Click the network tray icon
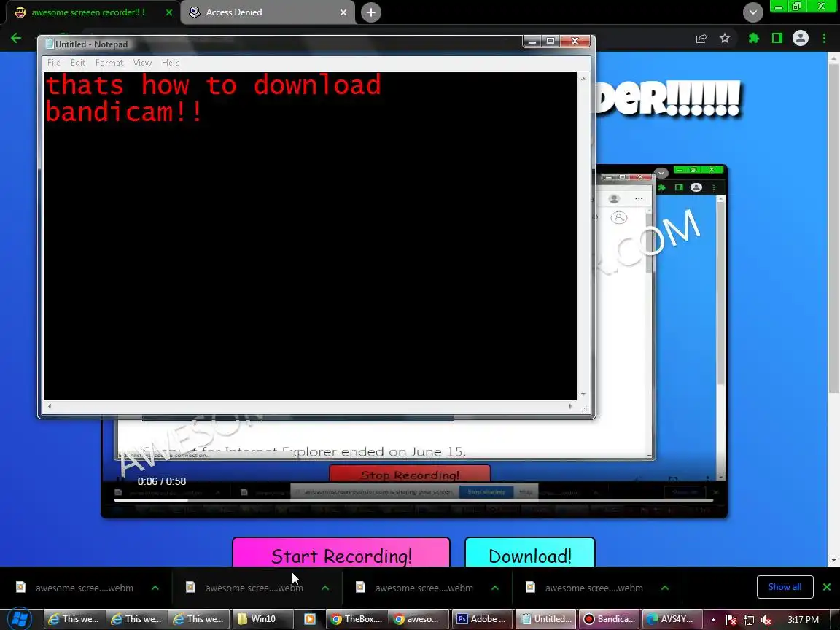840x630 pixels. [749, 620]
